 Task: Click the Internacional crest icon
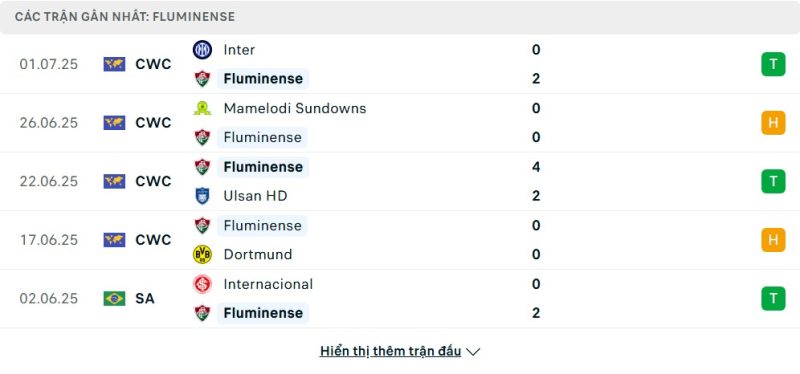coord(202,284)
